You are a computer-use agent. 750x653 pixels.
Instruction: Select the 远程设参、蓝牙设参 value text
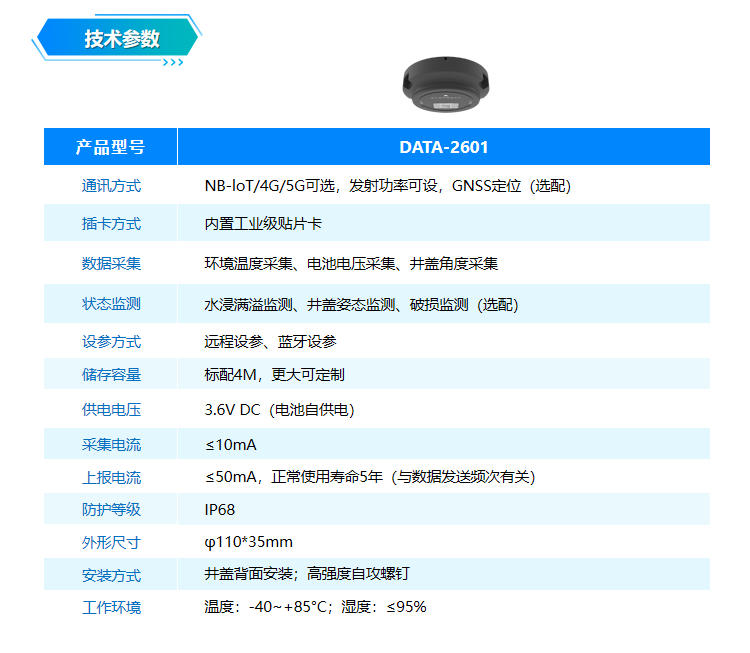[270, 342]
